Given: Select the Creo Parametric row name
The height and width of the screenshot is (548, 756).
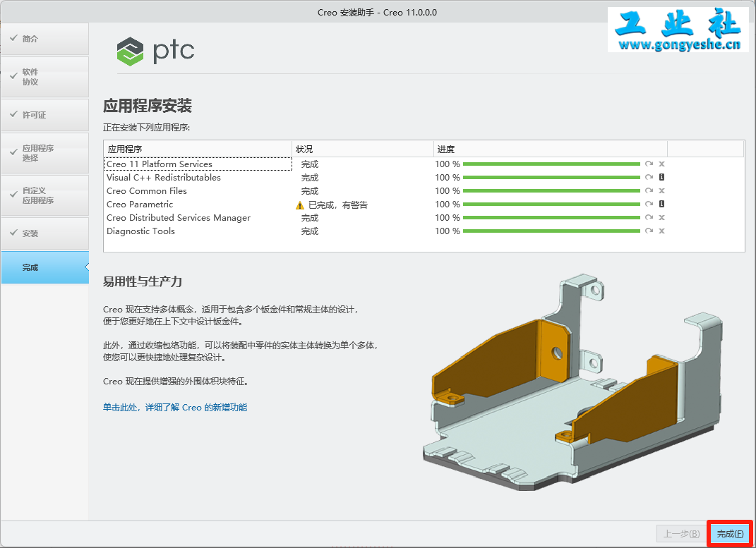Looking at the screenshot, I should coord(139,205).
